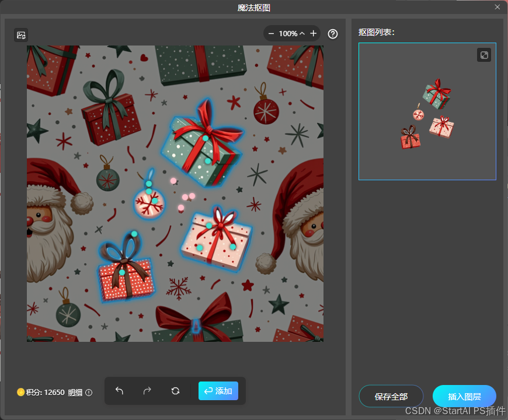Select the cutout thumbnail in 抠图列表
508x420 pixels.
click(x=427, y=111)
